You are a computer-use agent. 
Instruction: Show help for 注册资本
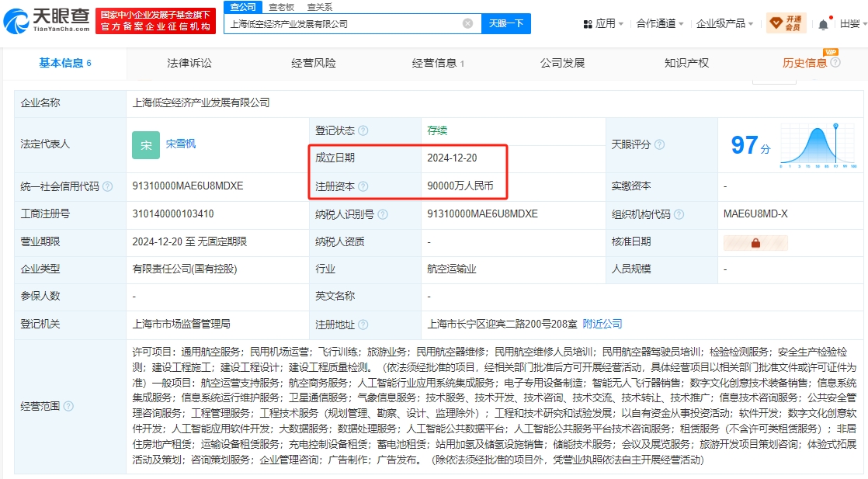point(363,186)
